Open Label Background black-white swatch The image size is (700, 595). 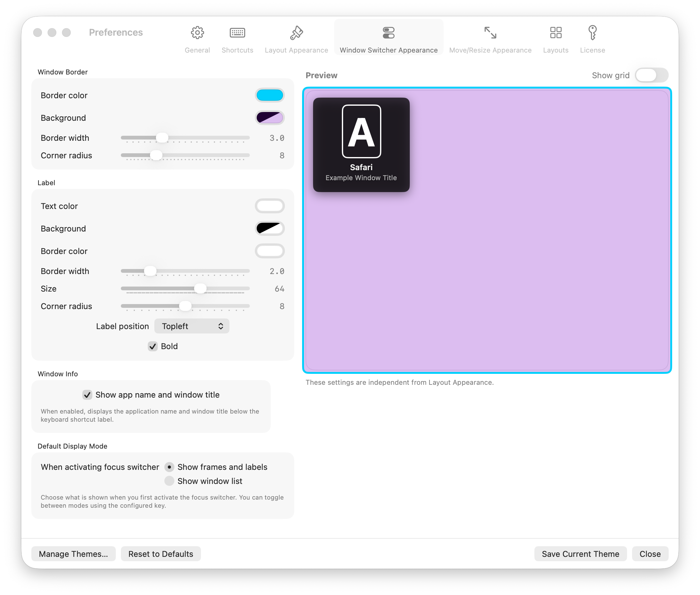270,228
